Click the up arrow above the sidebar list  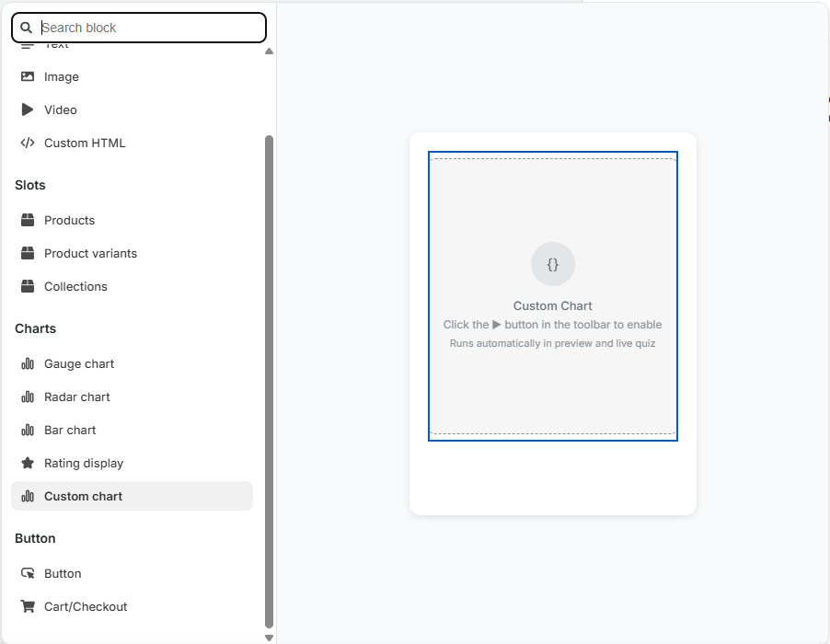pyautogui.click(x=269, y=51)
